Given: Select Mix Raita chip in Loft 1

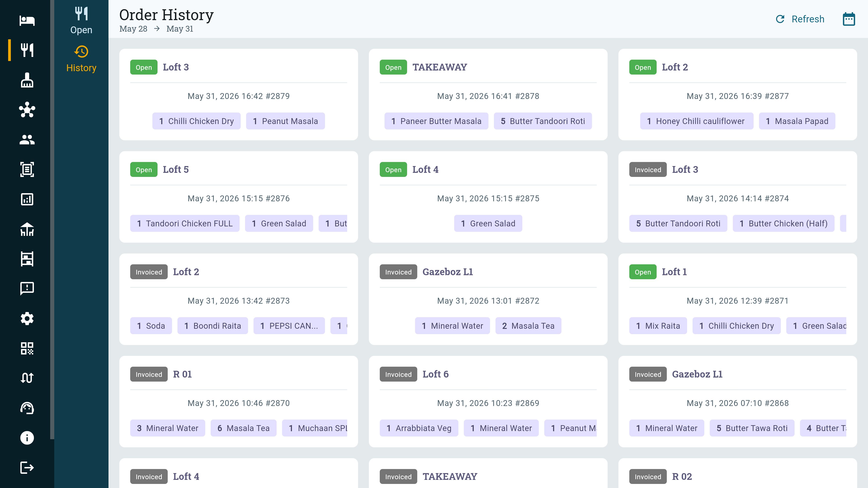Looking at the screenshot, I should (658, 326).
